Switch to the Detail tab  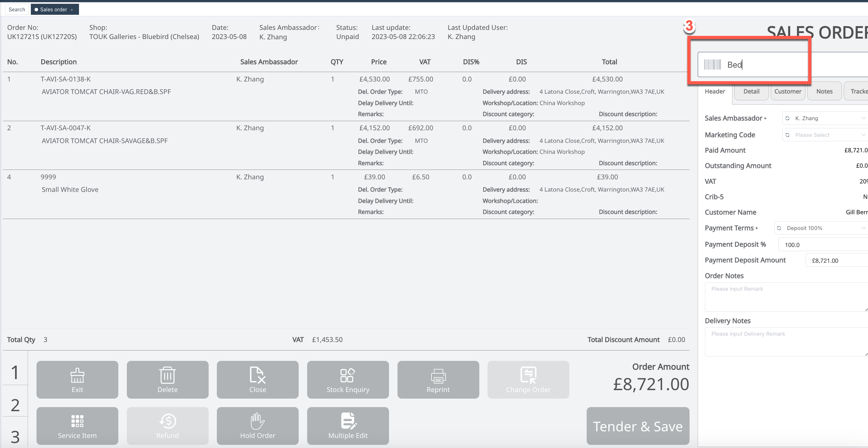click(x=751, y=92)
